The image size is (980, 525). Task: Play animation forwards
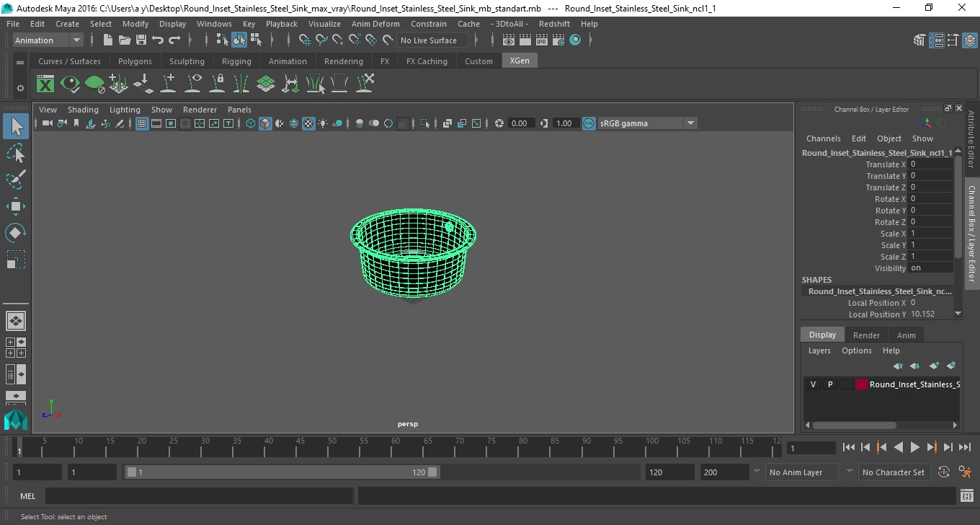[x=914, y=448]
